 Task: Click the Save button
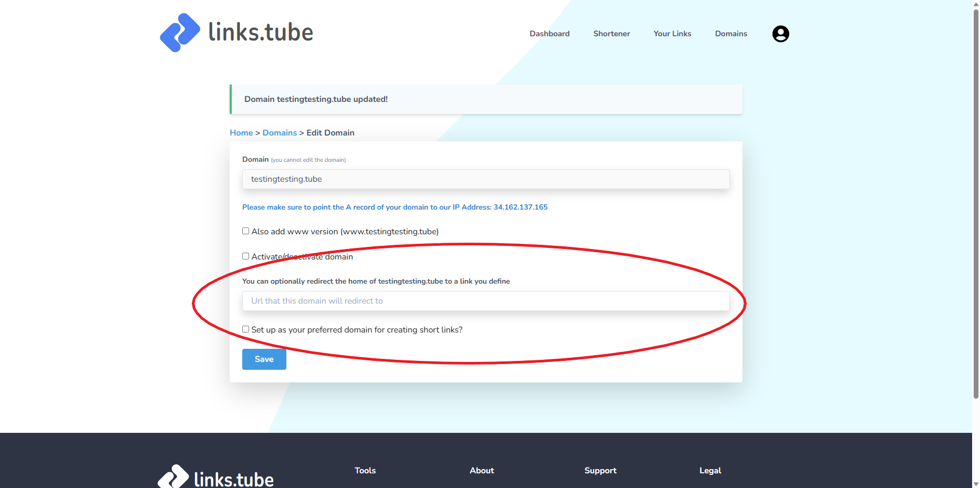click(264, 359)
